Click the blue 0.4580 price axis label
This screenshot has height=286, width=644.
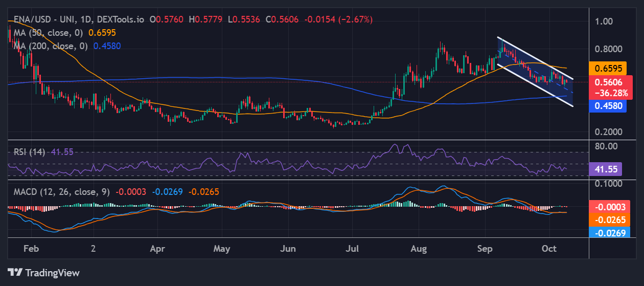pyautogui.click(x=606, y=106)
